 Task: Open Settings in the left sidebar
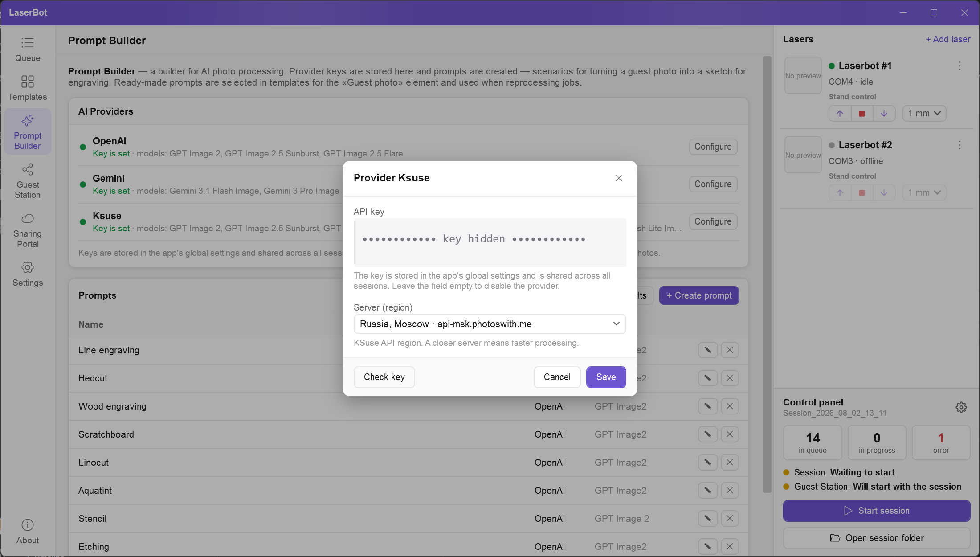28,274
